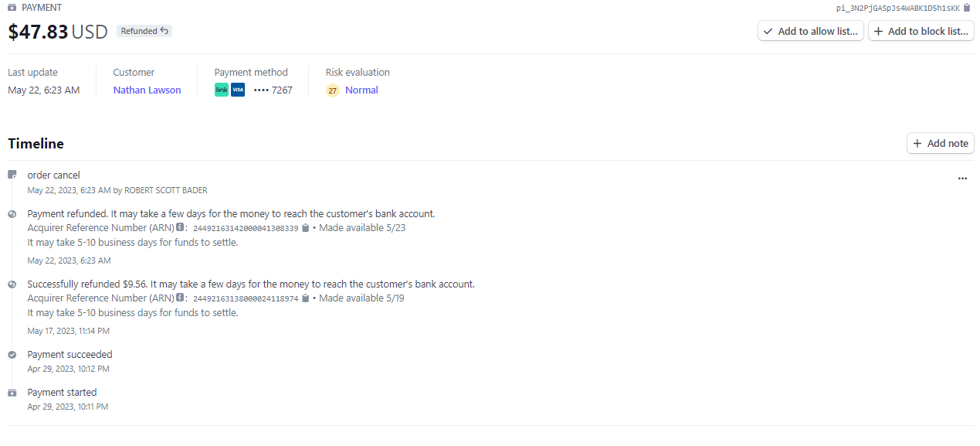Click the Payment refunded timeline icon
The width and height of the screenshot is (980, 446).
coord(12,214)
